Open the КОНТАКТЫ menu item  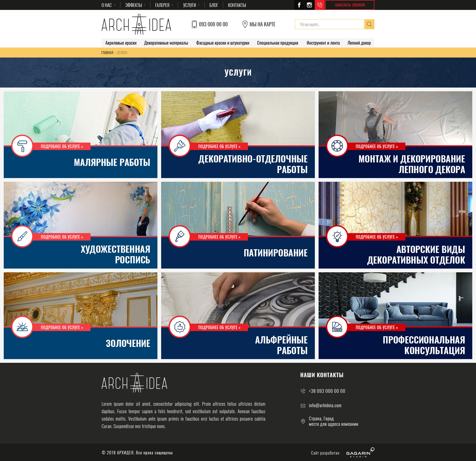point(237,5)
